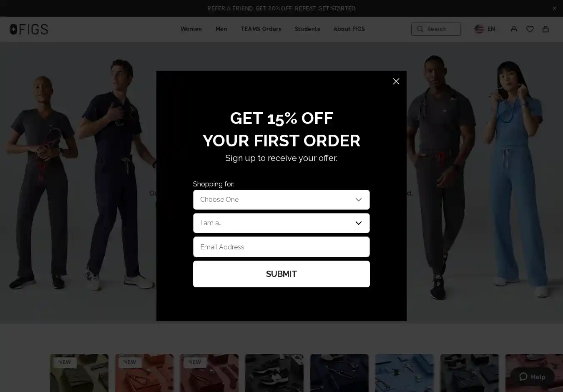
Task: Open the wishlist heart icon
Action: point(530,29)
